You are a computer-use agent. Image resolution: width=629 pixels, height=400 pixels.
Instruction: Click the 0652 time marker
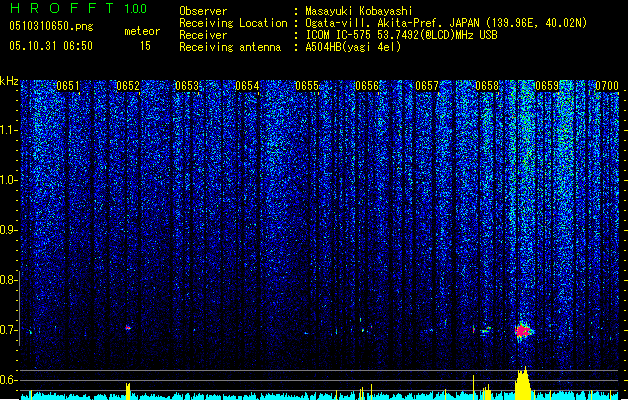coord(128,86)
